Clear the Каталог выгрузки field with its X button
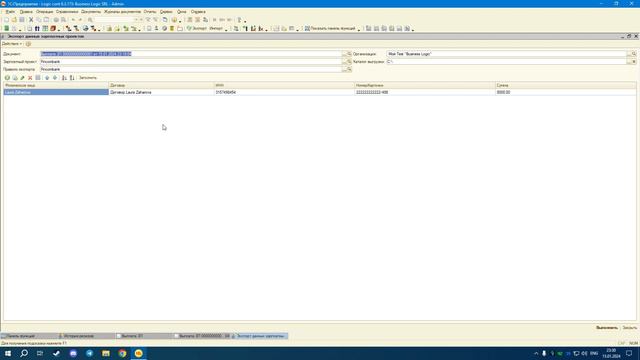 [634, 62]
